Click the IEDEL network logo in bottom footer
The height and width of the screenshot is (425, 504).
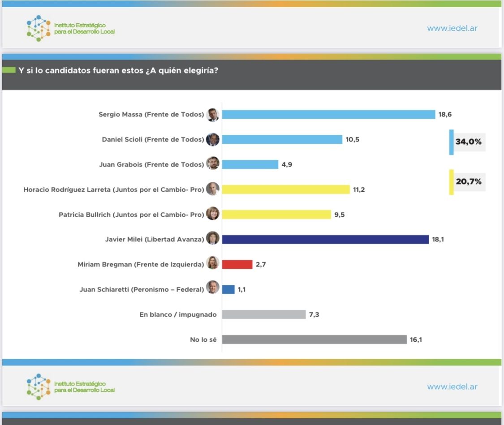(x=38, y=386)
